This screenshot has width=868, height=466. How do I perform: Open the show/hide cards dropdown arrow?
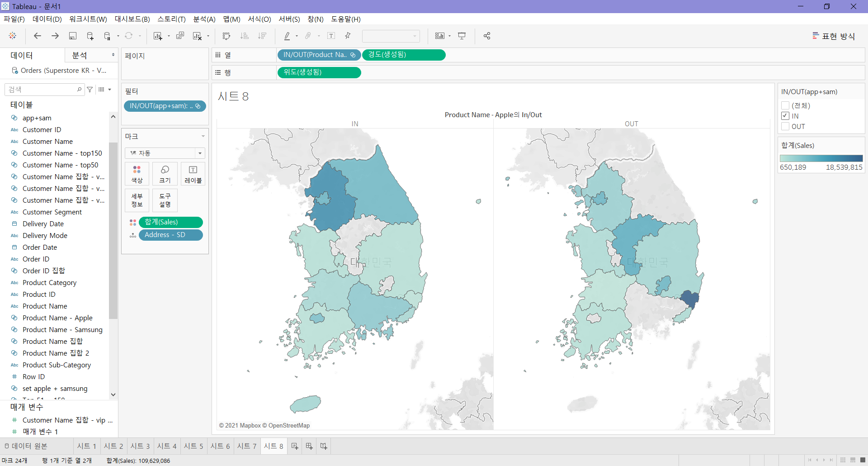click(449, 36)
